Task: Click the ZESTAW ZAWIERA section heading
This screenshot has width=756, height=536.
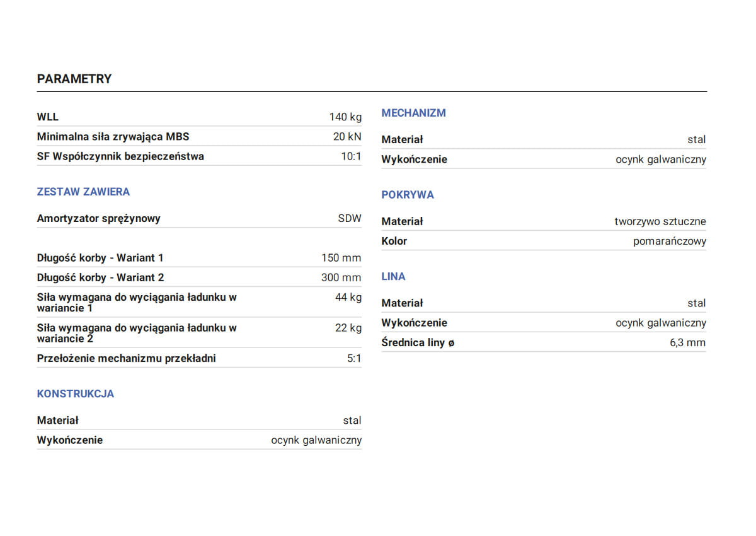Action: [83, 192]
